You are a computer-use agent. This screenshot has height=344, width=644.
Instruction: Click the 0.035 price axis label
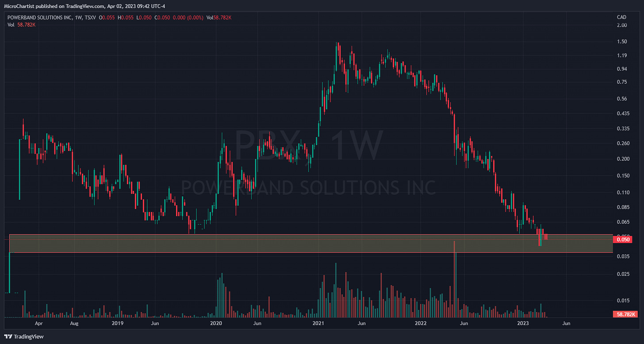(x=623, y=257)
